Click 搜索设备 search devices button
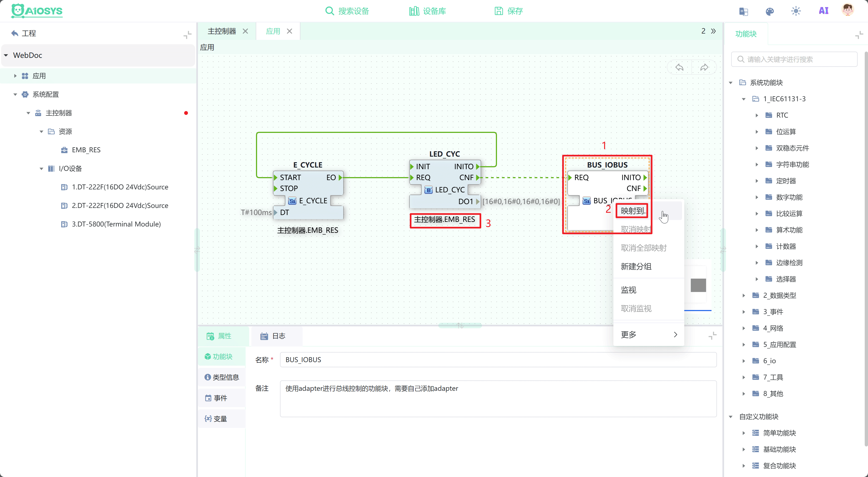Image resolution: width=868 pixels, height=477 pixels. (x=347, y=11)
